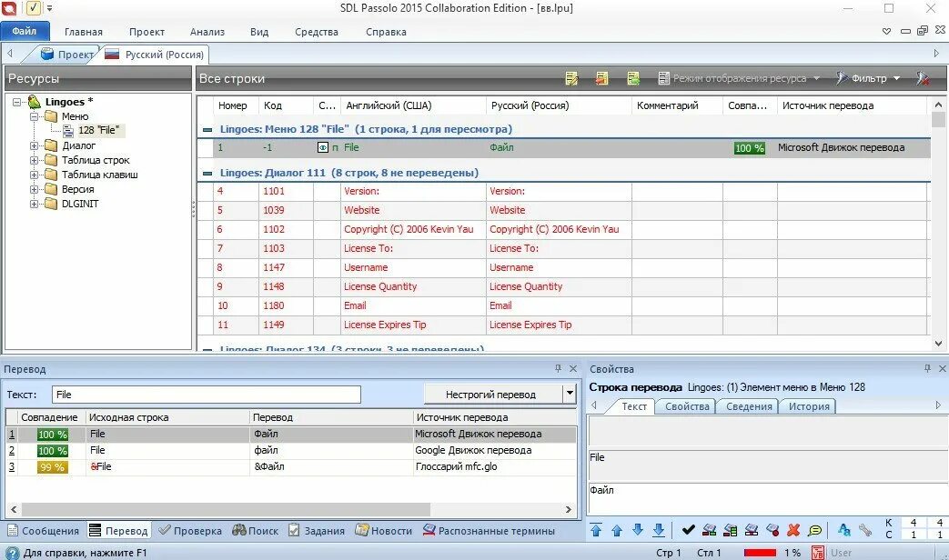The width and height of the screenshot is (949, 560).
Task: Click the book icon with red dot
Action: (772, 530)
